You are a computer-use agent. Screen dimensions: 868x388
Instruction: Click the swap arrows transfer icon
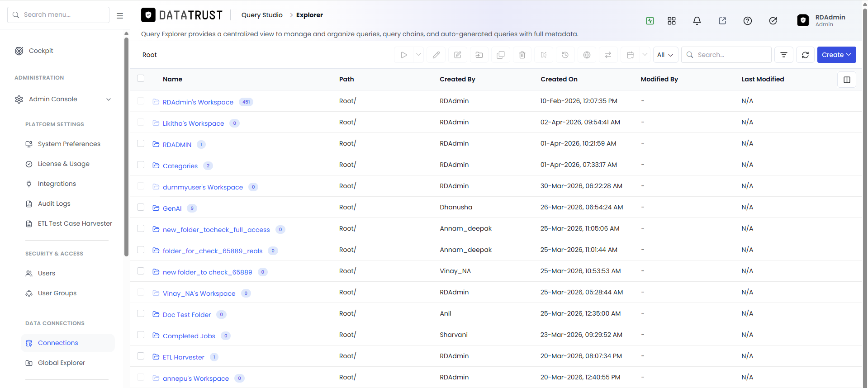point(608,55)
